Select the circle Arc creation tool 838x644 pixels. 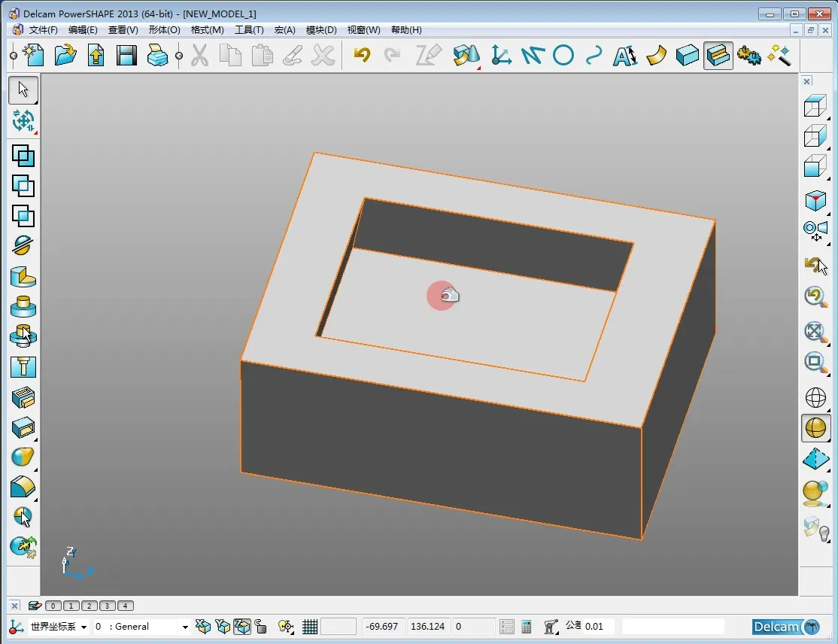(x=563, y=55)
